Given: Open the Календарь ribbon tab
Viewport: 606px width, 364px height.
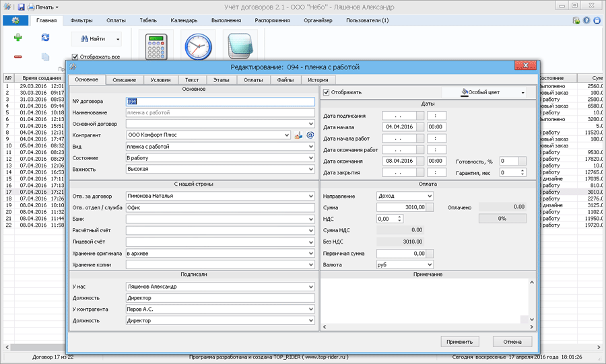Looking at the screenshot, I should [184, 21].
